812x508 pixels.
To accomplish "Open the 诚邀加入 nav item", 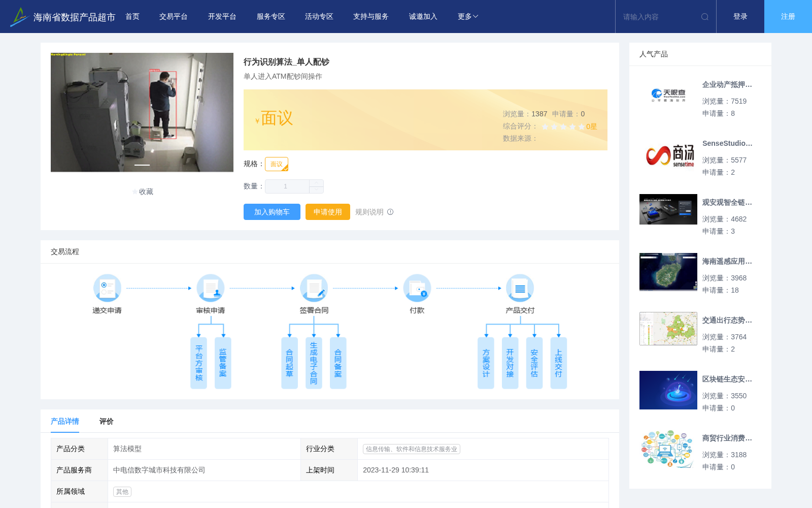I will (423, 17).
